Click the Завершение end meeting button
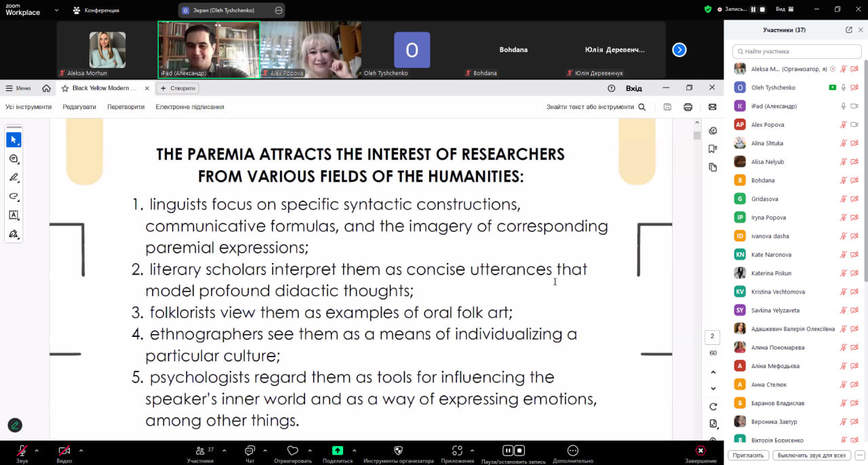The width and height of the screenshot is (868, 465). tap(701, 454)
